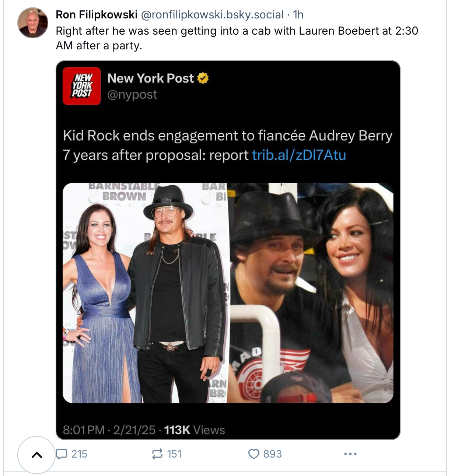Click the 8:01 PM 2/21/25 timestamp

click(109, 430)
